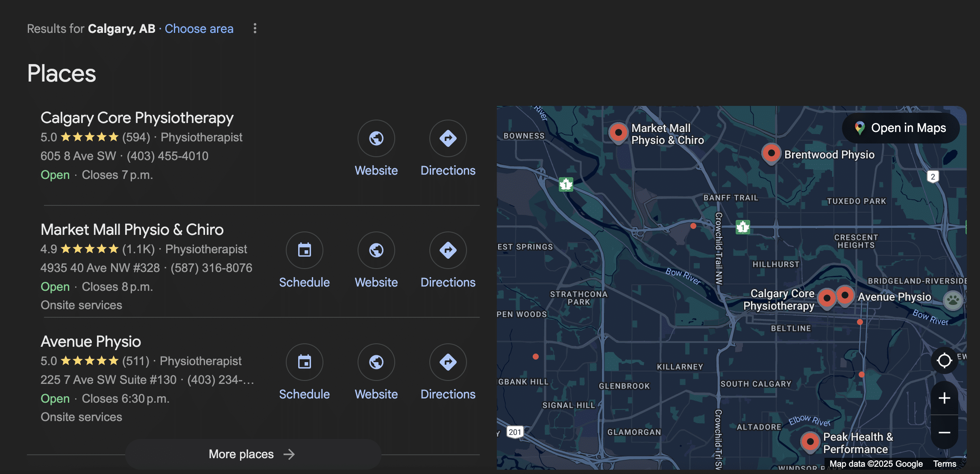Click the address 225 7 Ave SW Suite #130

coord(109,380)
